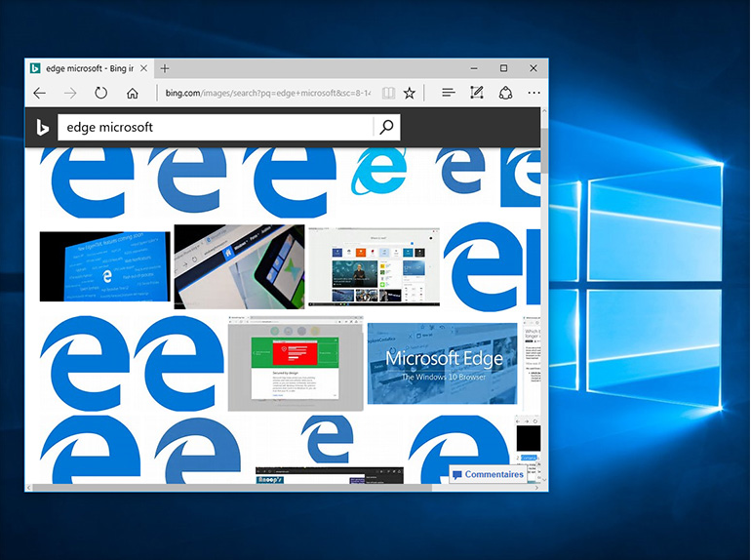Click the horizontal scrollbar at bottom
The image size is (751, 560).
[283, 487]
